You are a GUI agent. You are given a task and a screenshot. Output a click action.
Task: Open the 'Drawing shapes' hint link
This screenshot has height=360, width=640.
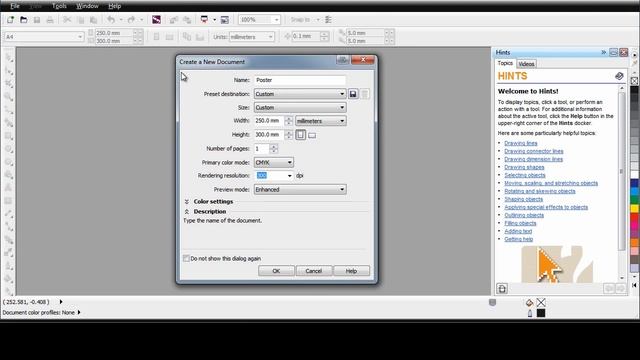[524, 167]
